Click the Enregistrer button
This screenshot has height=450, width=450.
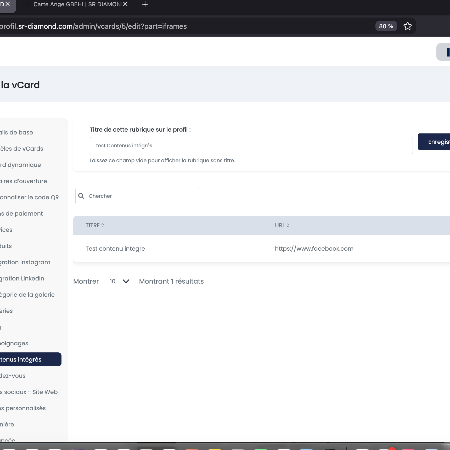pos(434,142)
